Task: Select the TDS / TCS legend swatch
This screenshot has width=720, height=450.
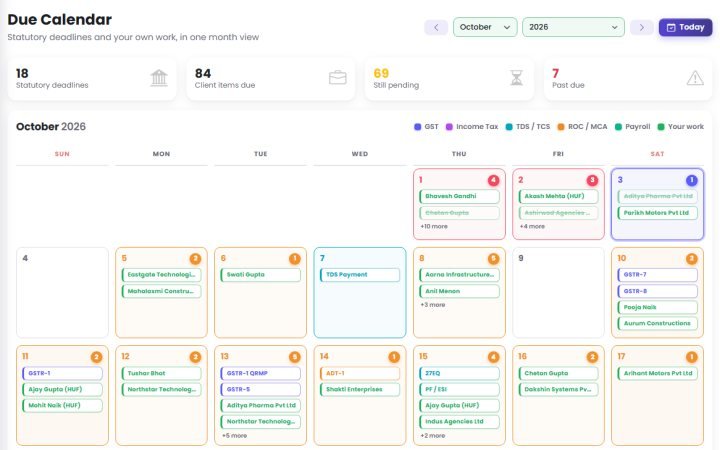Action: 509,127
